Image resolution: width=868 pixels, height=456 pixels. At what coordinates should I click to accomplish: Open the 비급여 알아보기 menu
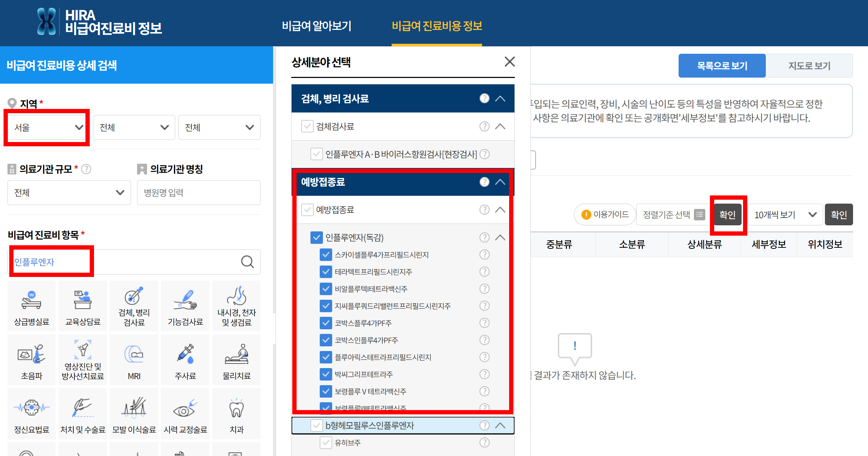tap(317, 26)
